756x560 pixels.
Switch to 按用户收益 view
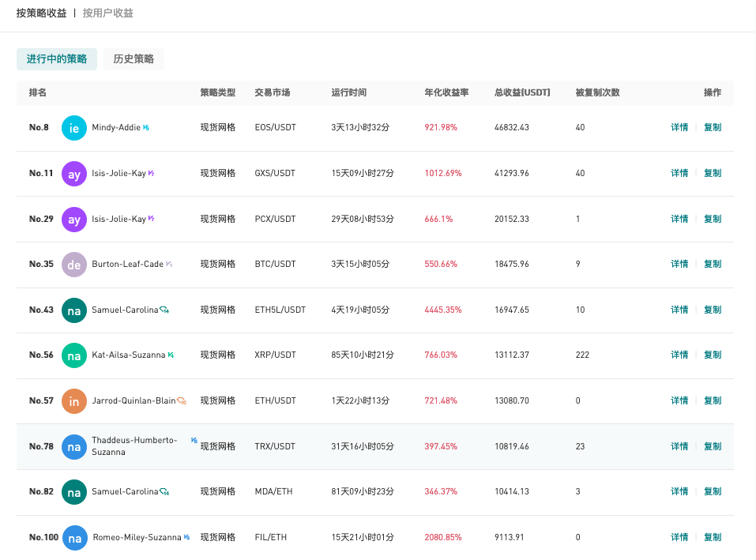click(x=108, y=13)
